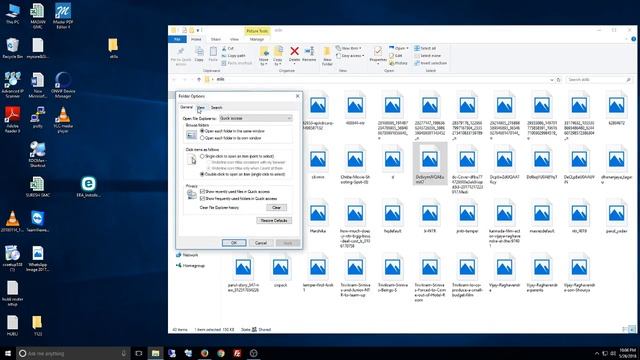Click Copy path in the Clipboard group
The image size is (640, 360).
pyautogui.click(x=233, y=56)
